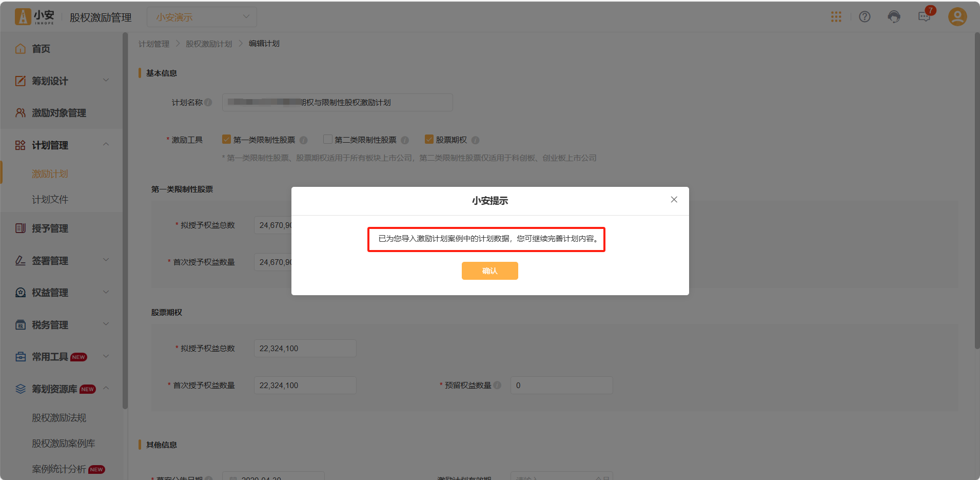
Task: Click info icon beside 股票期权 checkbox
Action: [x=476, y=140]
